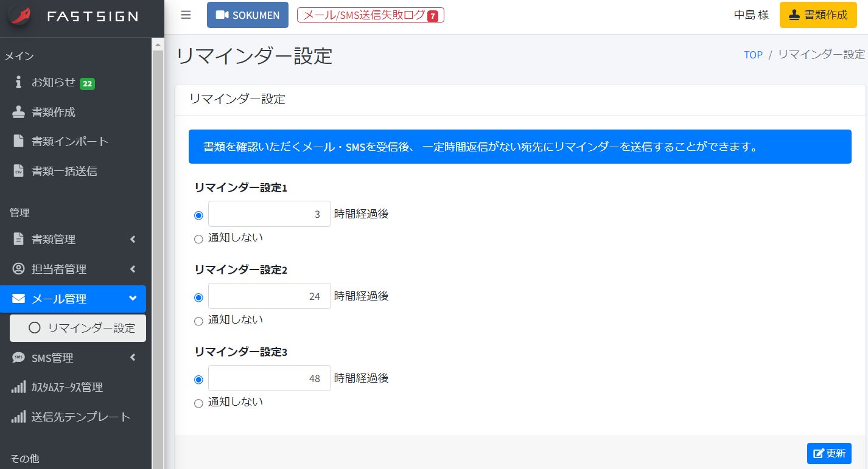The height and width of the screenshot is (469, 868).
Task: Open 送信先テンプレート in the sidebar
Action: tap(73, 417)
